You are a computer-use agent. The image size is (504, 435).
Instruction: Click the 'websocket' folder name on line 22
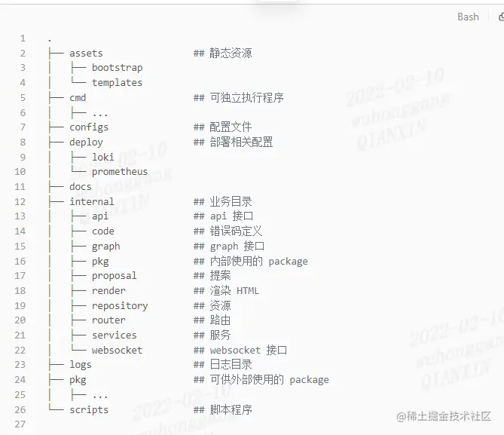117,350
